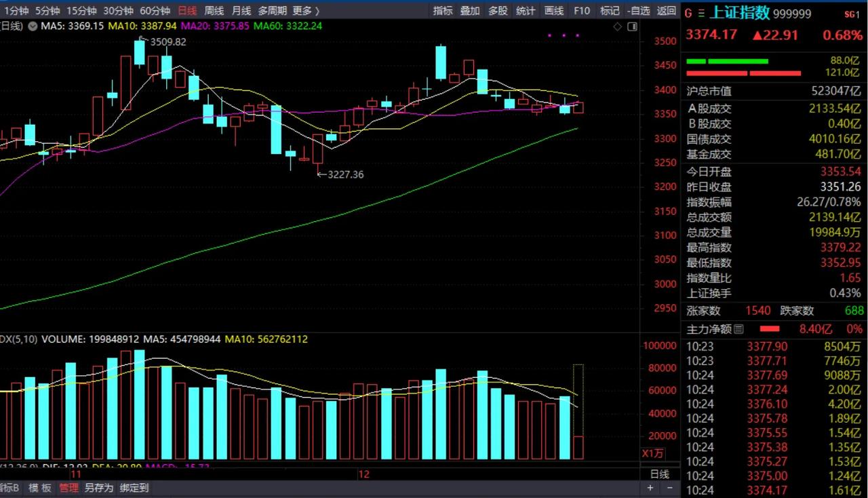Click the MA60: 3322.24 label
Image resolution: width=868 pixels, height=498 pixels.
coord(287,26)
